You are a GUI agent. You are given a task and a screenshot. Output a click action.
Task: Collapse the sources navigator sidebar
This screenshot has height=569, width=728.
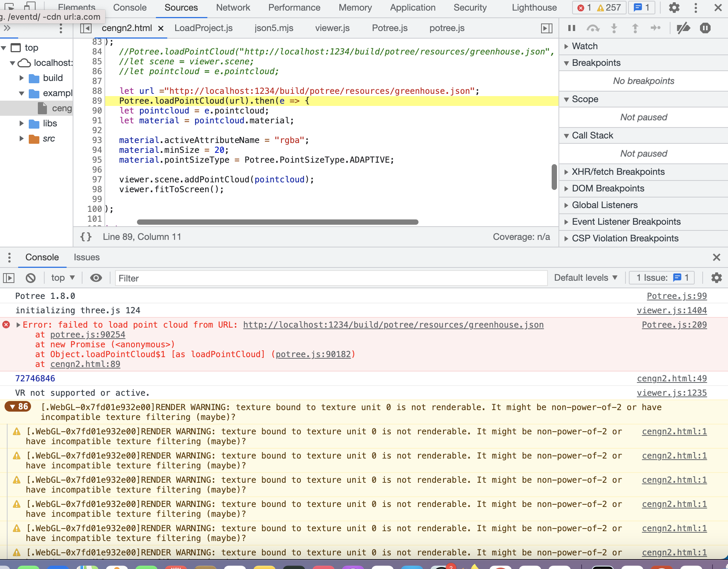click(x=86, y=28)
